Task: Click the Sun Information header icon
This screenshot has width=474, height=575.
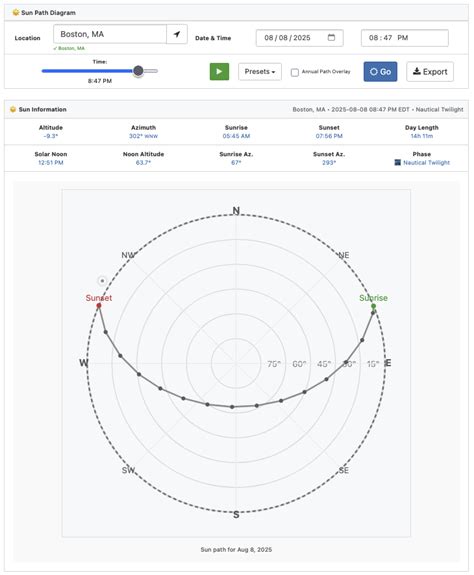Action: 13,109
